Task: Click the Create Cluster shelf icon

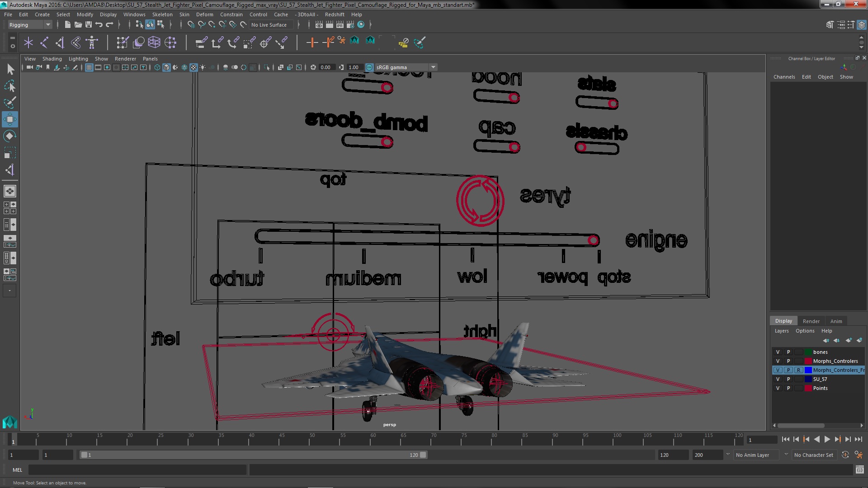Action: coord(170,42)
